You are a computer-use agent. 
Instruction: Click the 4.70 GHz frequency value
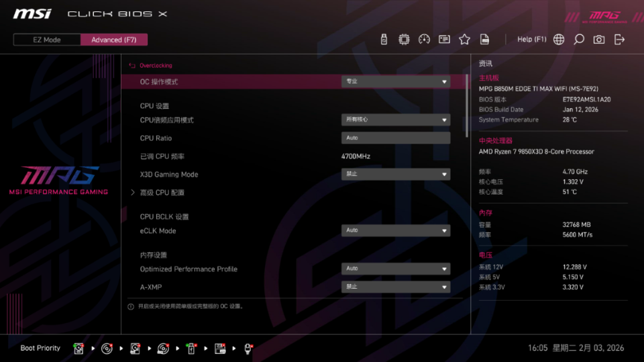point(575,172)
